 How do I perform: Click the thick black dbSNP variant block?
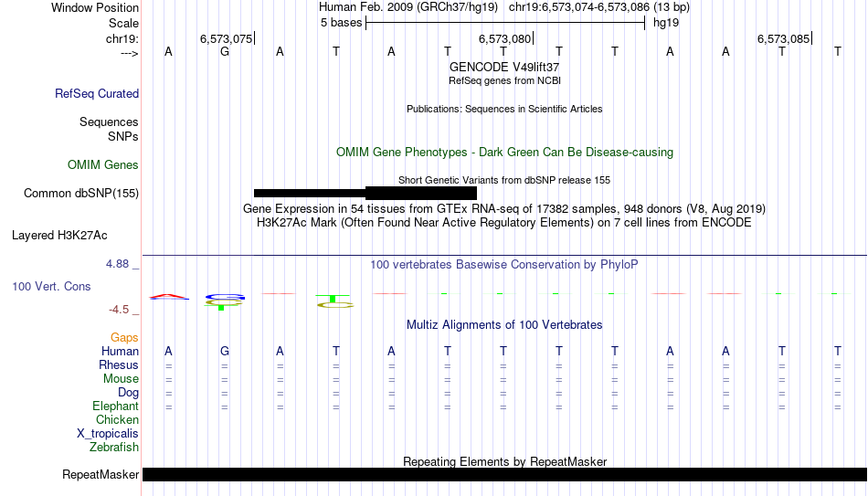pyautogui.click(x=421, y=194)
